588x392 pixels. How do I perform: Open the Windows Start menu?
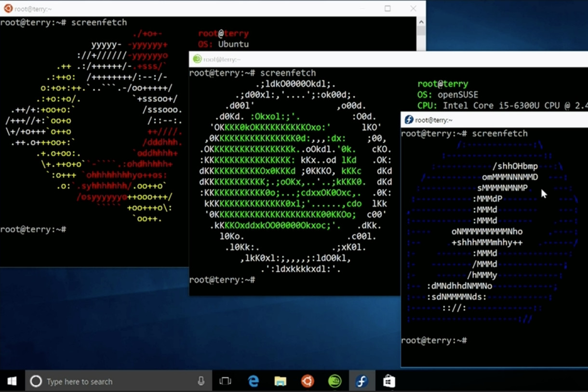point(12,381)
